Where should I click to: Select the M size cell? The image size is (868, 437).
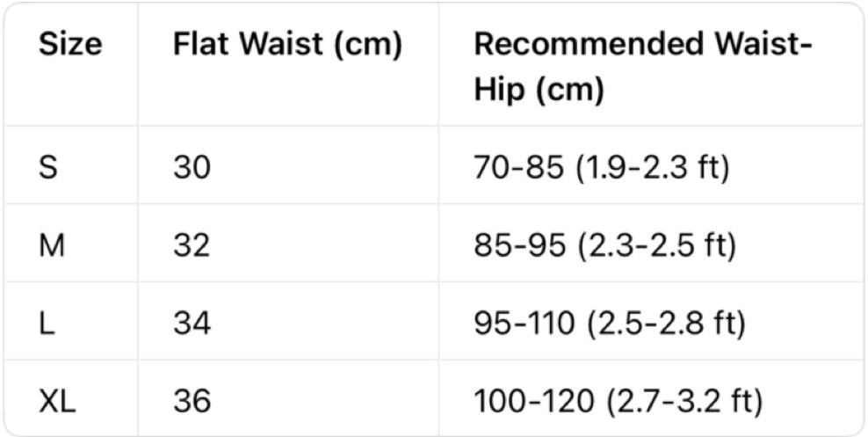point(51,245)
